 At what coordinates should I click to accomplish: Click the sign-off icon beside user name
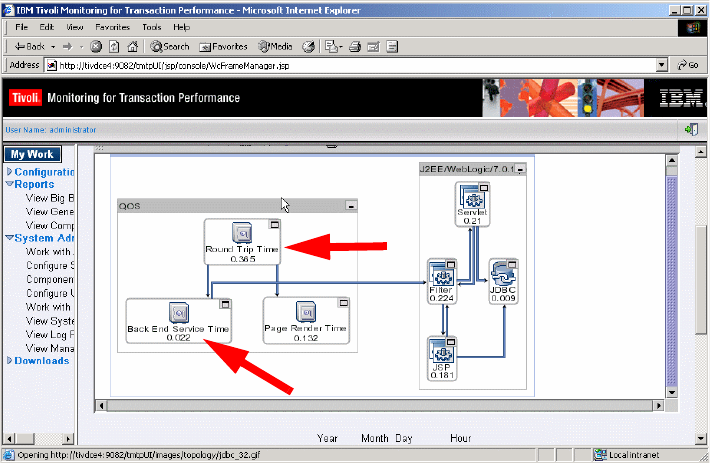(691, 129)
